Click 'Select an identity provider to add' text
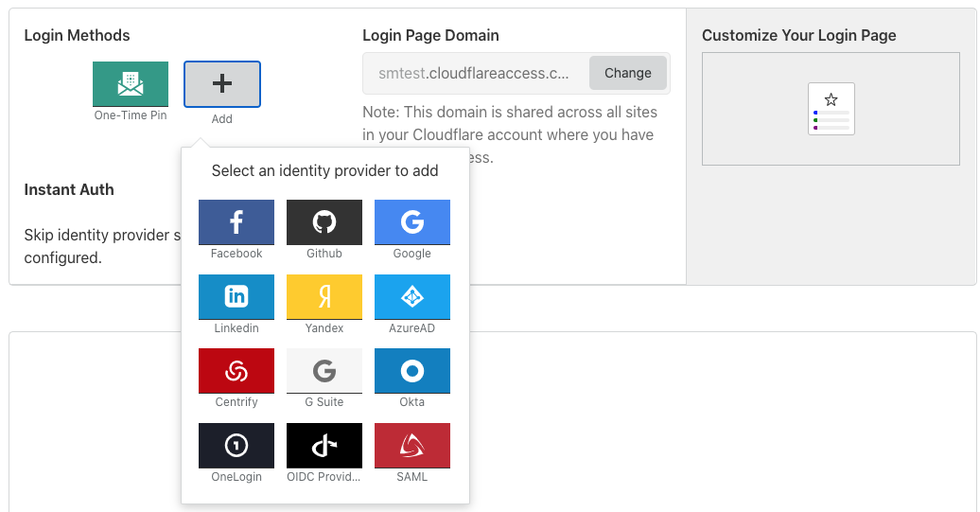Viewport: 980px width, 512px height. (x=325, y=170)
